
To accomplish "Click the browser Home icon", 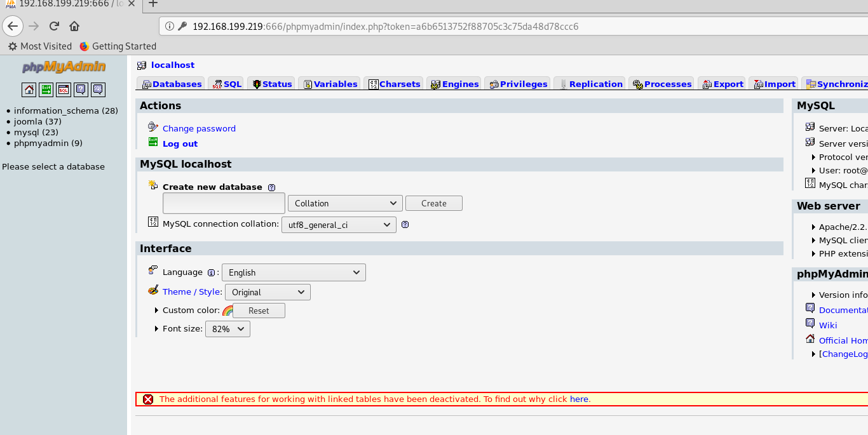I will [x=74, y=26].
